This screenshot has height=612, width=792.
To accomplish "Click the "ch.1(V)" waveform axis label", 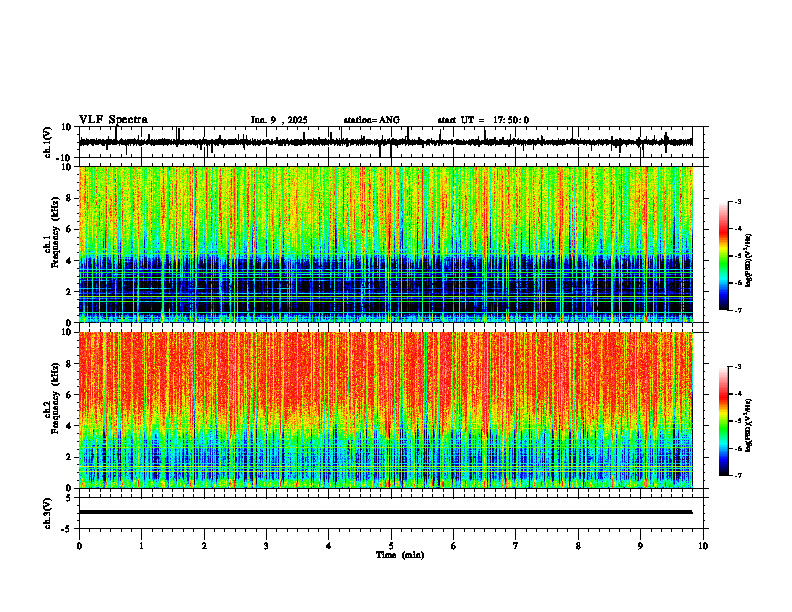I will point(48,142).
